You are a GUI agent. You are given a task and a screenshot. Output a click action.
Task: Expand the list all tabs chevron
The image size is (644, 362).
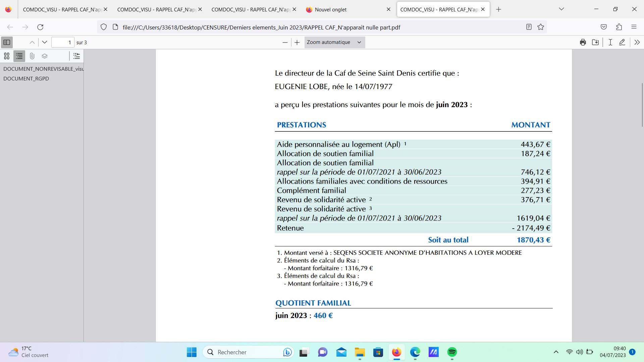[x=561, y=9]
